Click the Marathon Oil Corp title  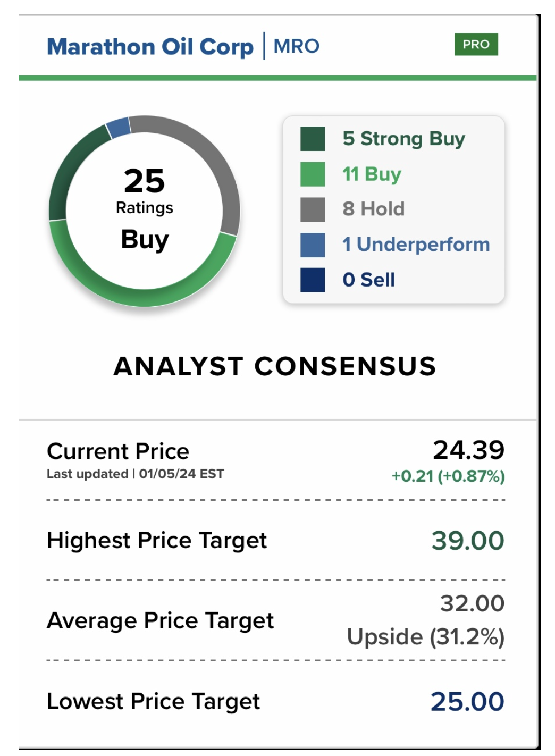point(150,47)
